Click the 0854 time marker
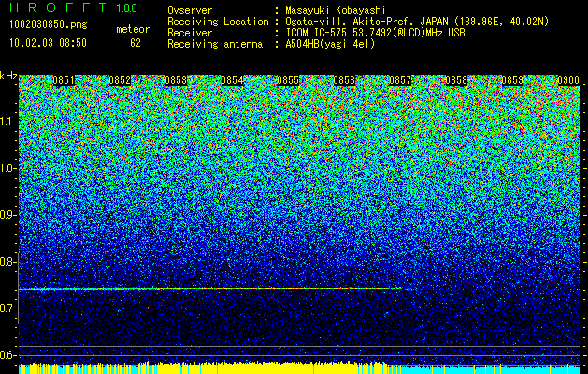This screenshot has height=374, width=588. 232,80
